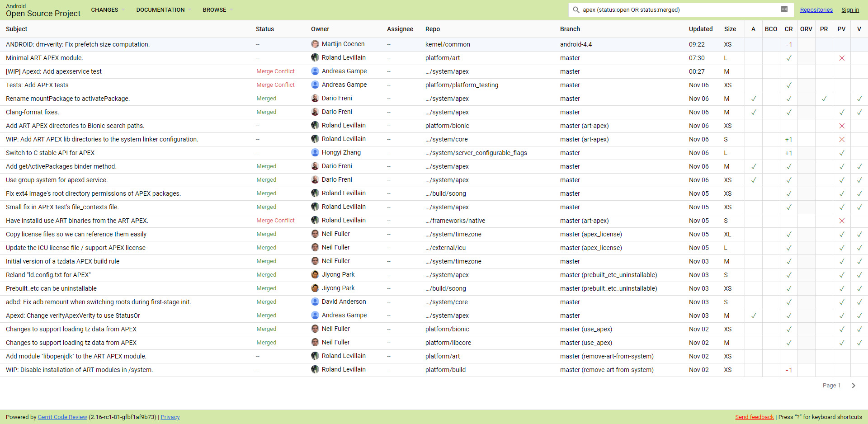This screenshot has width=868, height=424.
Task: Click 'kernel/common' repo link
Action: click(x=448, y=44)
